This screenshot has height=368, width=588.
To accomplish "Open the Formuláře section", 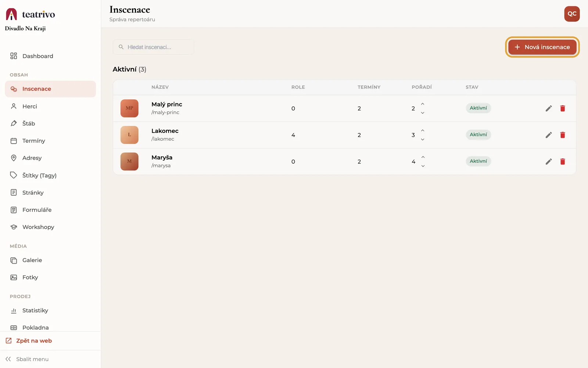I will point(50,210).
